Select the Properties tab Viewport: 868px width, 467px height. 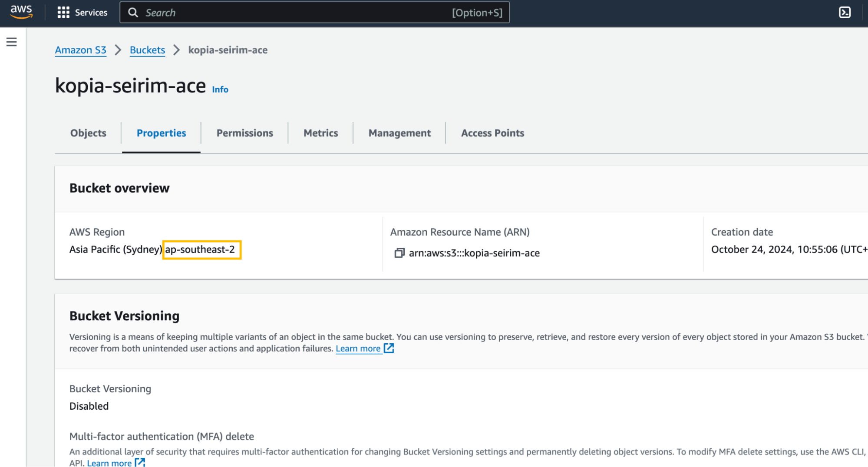click(161, 133)
